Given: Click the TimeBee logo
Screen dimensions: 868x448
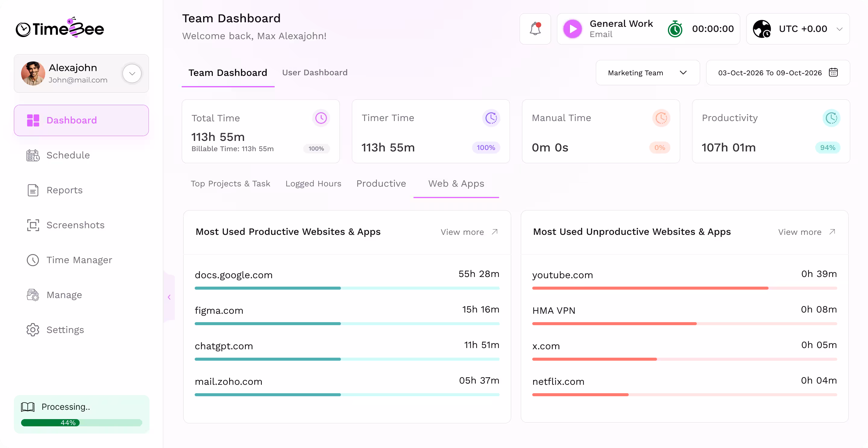Looking at the screenshot, I should [60, 28].
